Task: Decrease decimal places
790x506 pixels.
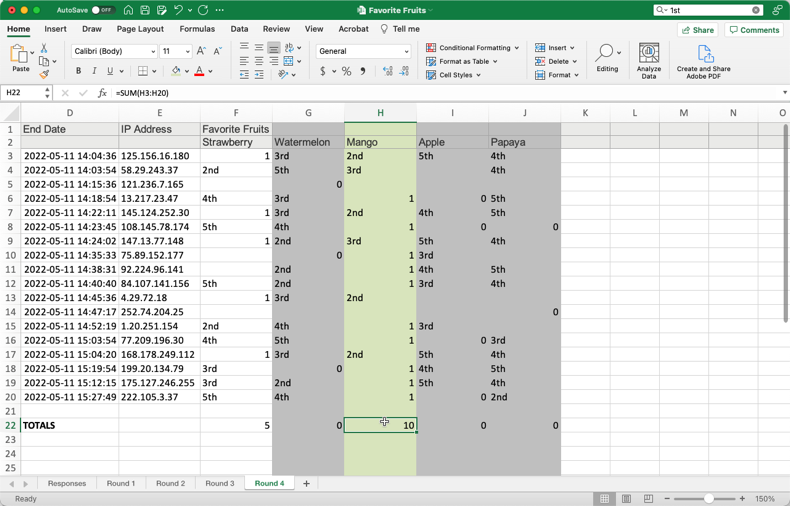Action: point(404,72)
